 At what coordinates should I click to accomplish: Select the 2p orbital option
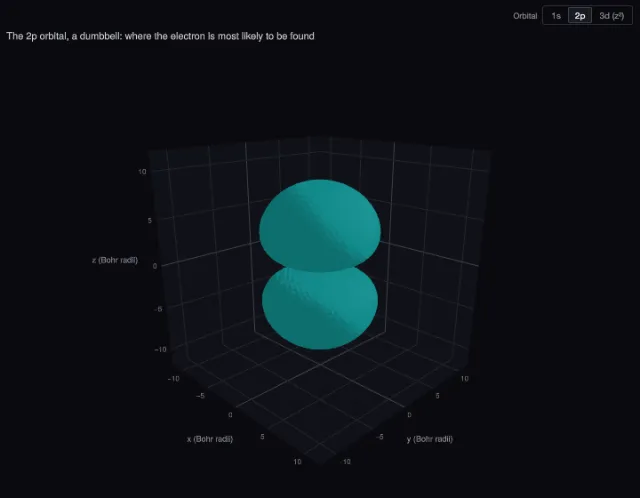point(580,16)
